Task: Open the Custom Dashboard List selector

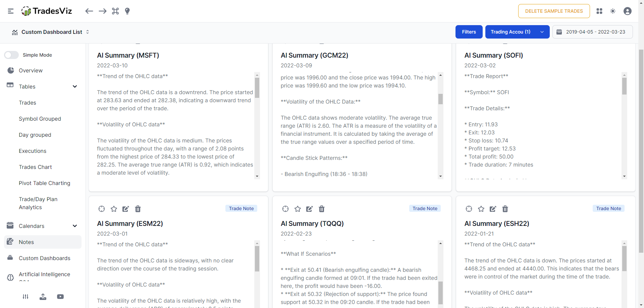Action: click(51, 32)
